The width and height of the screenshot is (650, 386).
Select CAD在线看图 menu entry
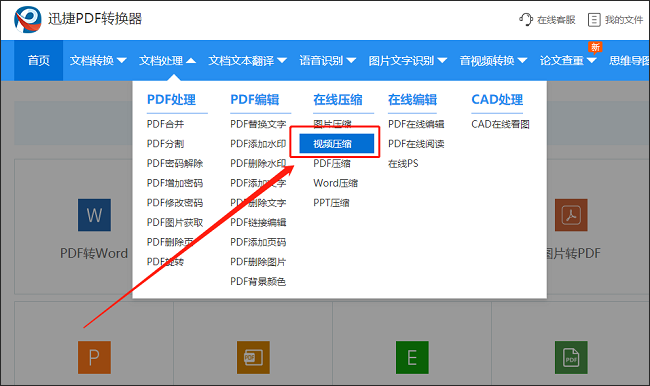[x=500, y=124]
